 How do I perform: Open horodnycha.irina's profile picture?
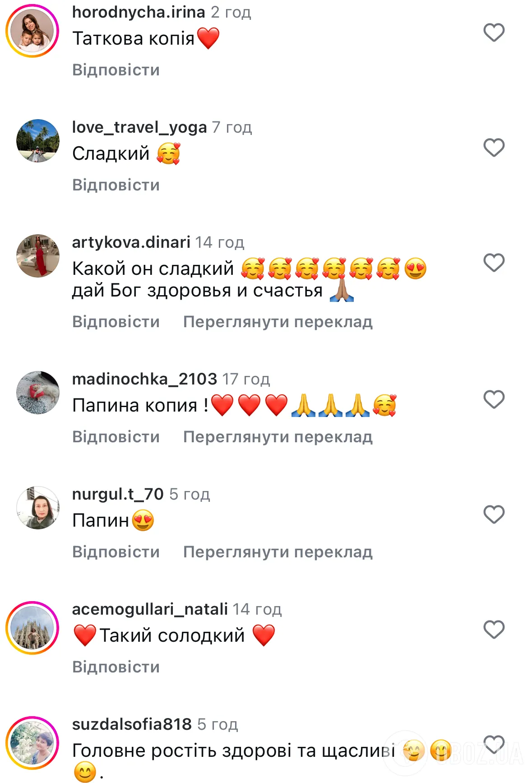point(32,31)
